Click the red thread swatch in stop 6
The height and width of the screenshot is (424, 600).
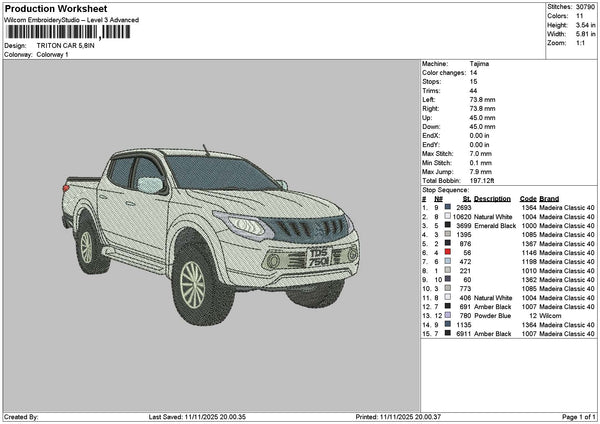tap(447, 252)
